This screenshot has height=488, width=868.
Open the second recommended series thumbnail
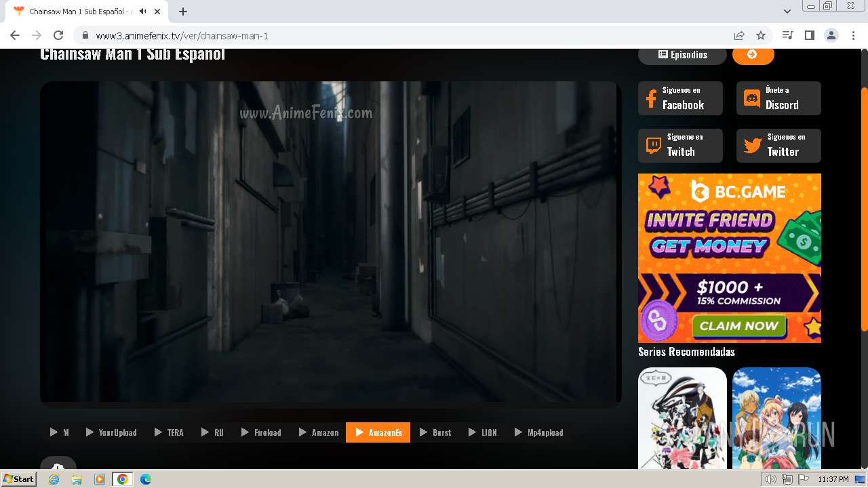(x=776, y=418)
